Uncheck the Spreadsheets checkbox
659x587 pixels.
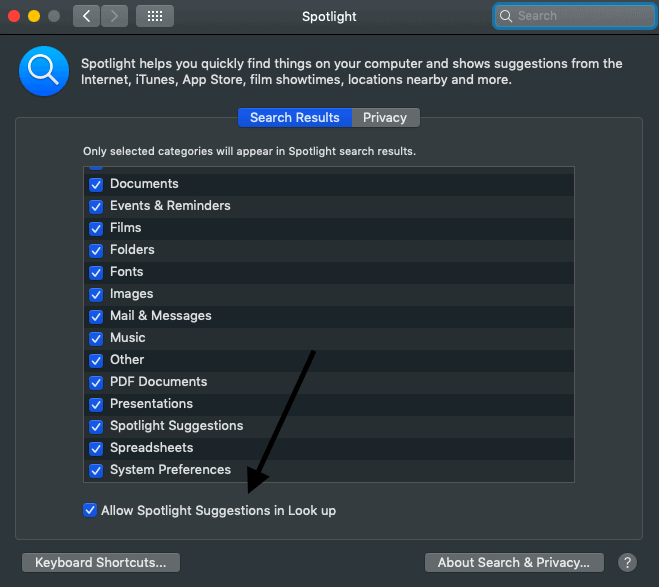96,448
